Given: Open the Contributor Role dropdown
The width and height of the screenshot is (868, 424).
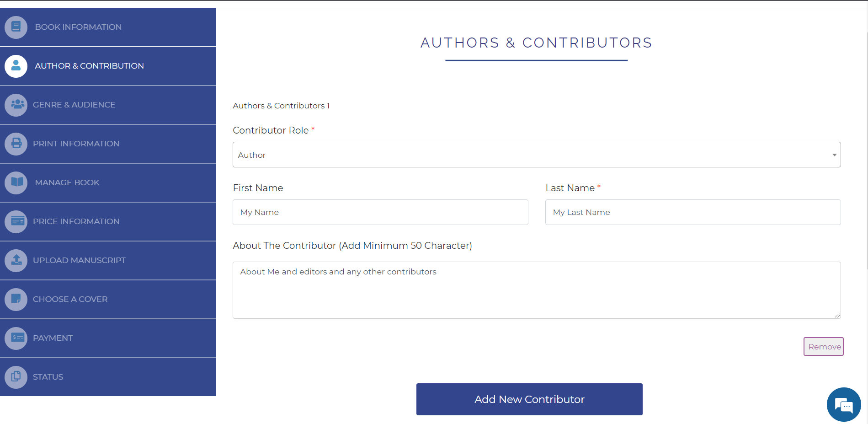Looking at the screenshot, I should pyautogui.click(x=537, y=155).
